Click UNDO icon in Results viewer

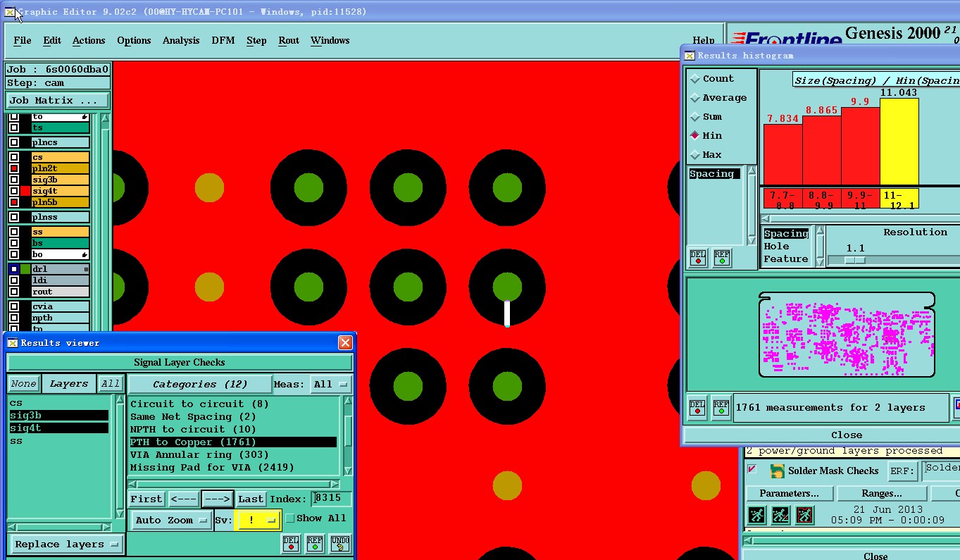pyautogui.click(x=340, y=543)
